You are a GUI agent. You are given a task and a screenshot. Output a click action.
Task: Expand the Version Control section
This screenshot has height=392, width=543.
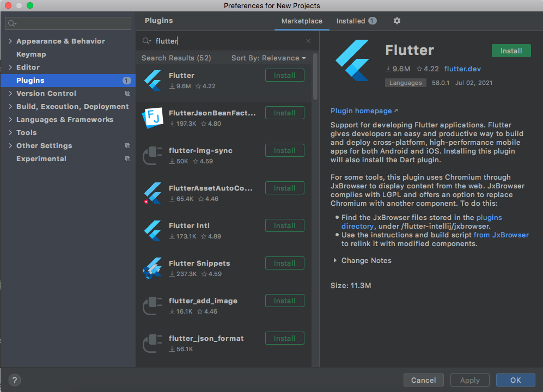point(10,94)
